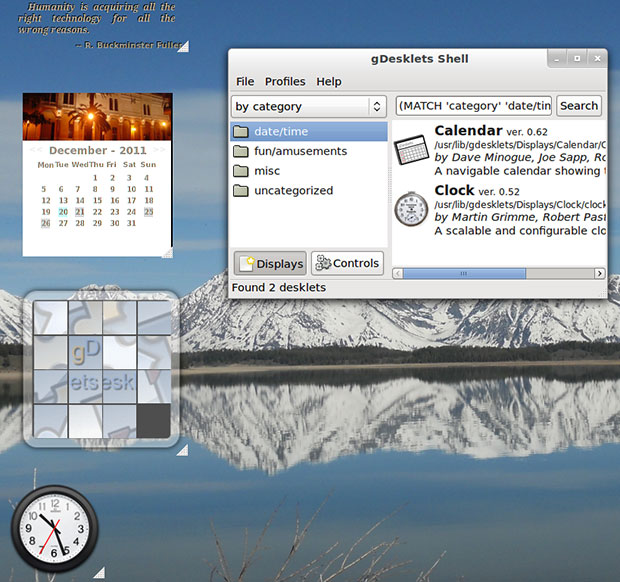Select December 20 in the calendar
This screenshot has height=582, width=620.
tap(63, 212)
